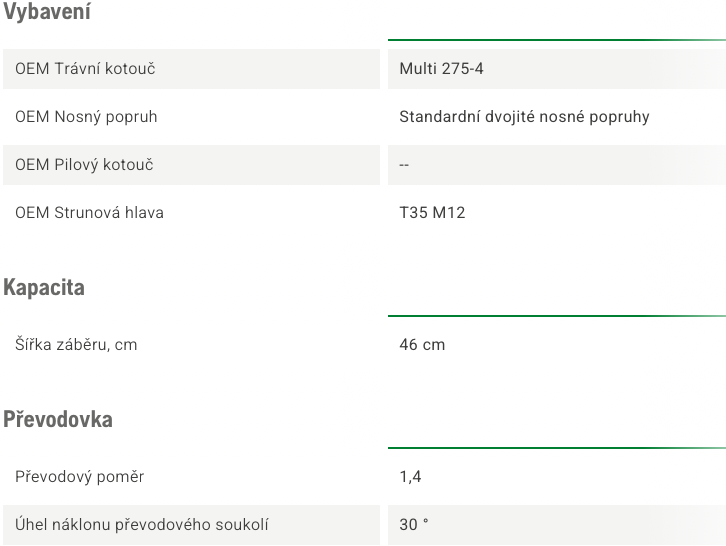Click the Převodový poměr label
This screenshot has width=726, height=546.
pos(80,477)
